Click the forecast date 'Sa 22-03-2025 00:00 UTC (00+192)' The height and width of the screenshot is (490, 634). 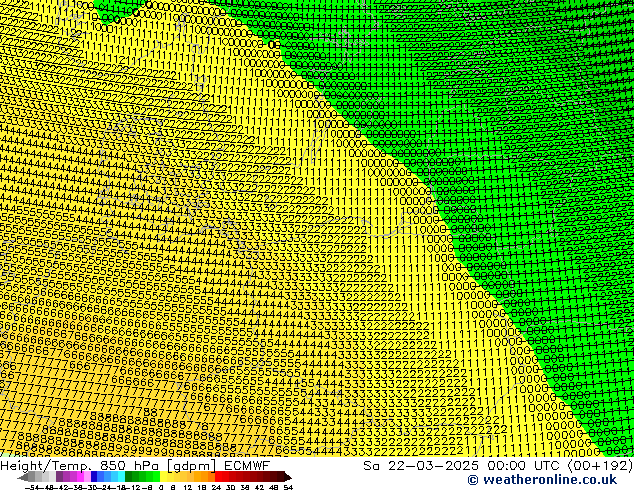click(498, 466)
